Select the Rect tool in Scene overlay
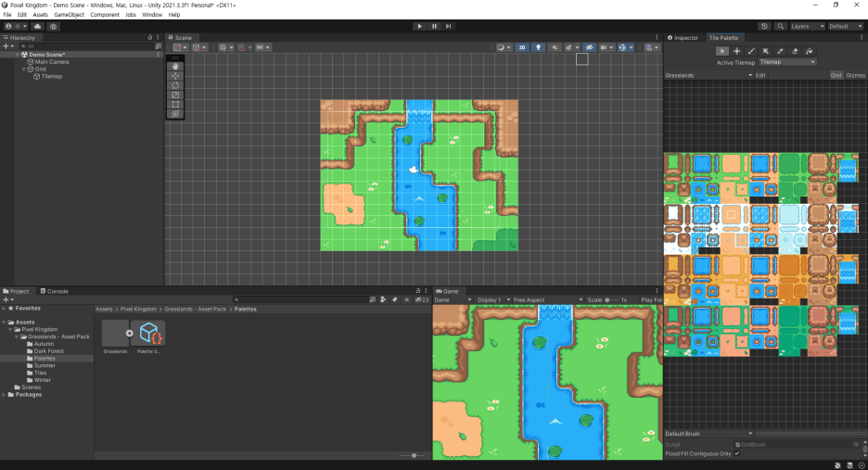868x470 pixels. point(175,104)
